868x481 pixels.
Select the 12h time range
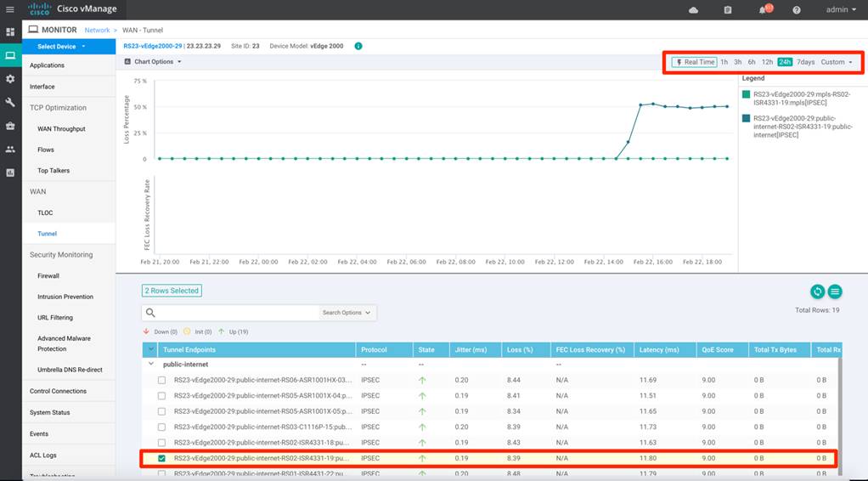point(767,62)
